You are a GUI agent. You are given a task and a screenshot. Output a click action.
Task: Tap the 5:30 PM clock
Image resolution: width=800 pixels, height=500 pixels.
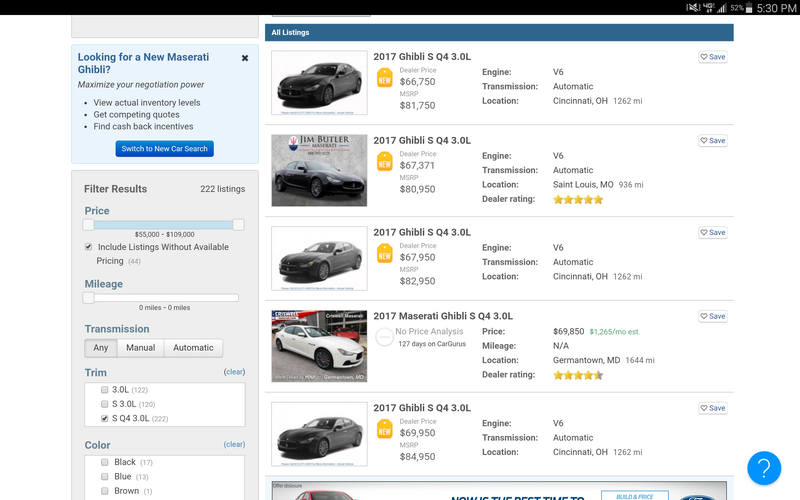776,8
